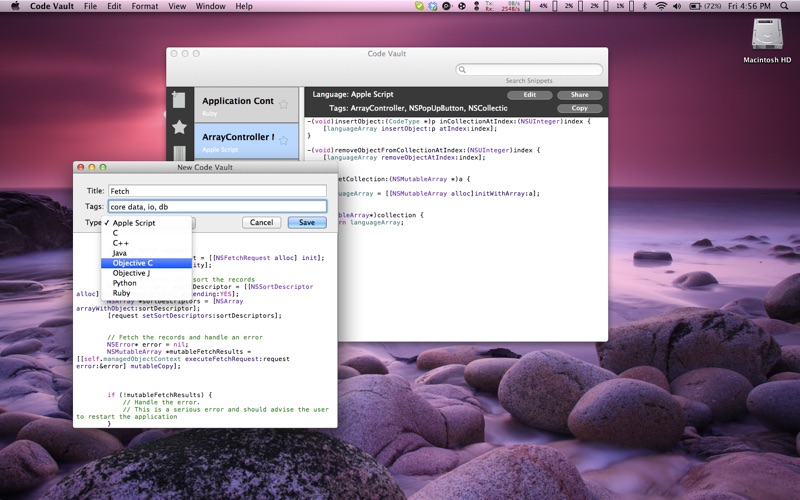The image size is (800, 500).
Task: Click the Wi-Fi status icon
Action: pos(661,6)
